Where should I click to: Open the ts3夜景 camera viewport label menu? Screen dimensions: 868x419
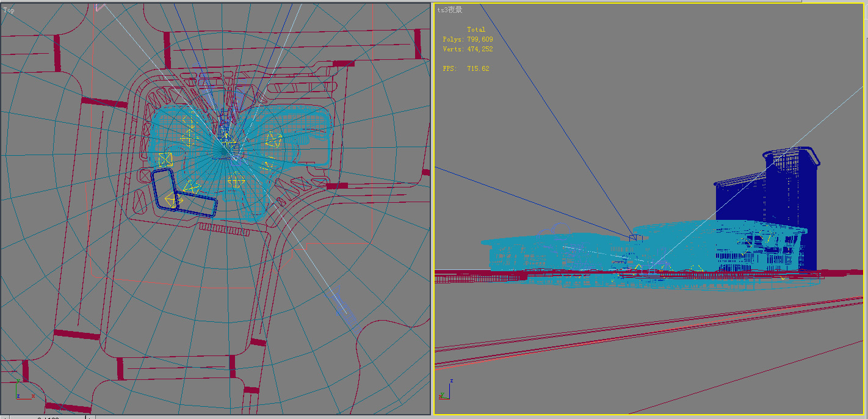coord(449,10)
